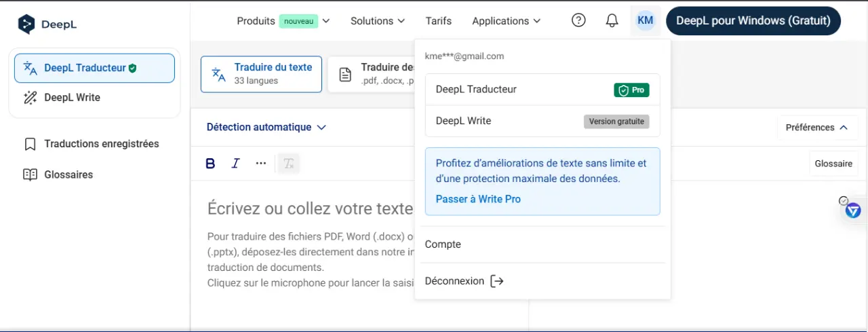
Task: Select the Traduire du texte tab
Action: click(261, 74)
